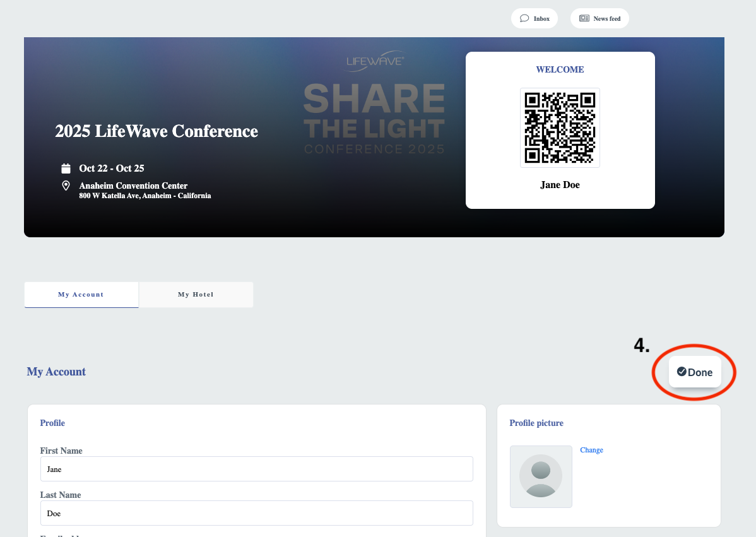This screenshot has height=537, width=756.
Task: Click the Anaheim Convention Center venue name
Action: 133,186
